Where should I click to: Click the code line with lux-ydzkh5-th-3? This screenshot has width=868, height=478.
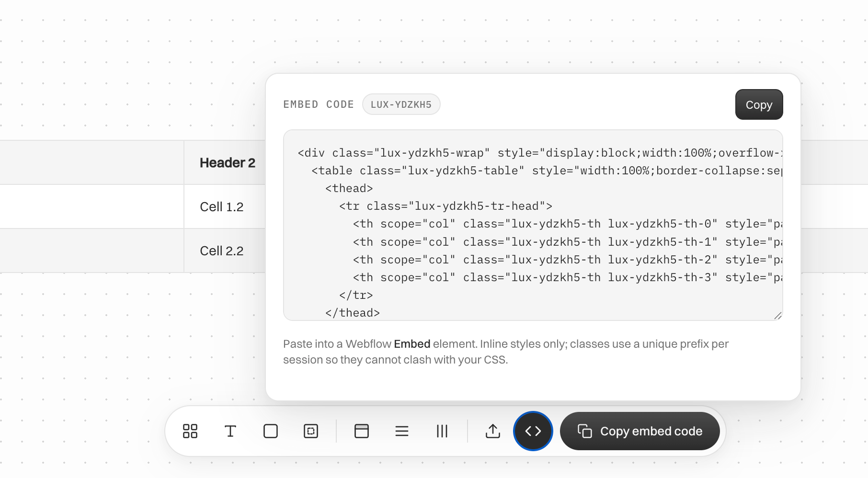(x=568, y=277)
